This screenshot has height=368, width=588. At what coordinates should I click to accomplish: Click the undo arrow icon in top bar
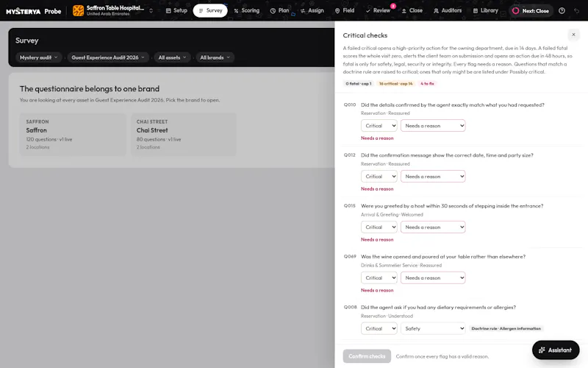coord(576,11)
